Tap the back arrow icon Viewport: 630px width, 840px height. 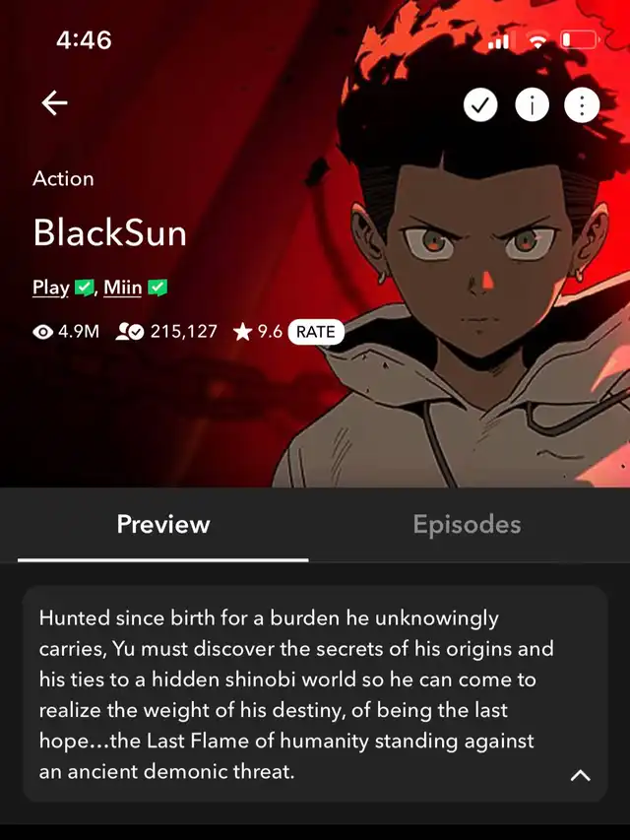click(54, 102)
